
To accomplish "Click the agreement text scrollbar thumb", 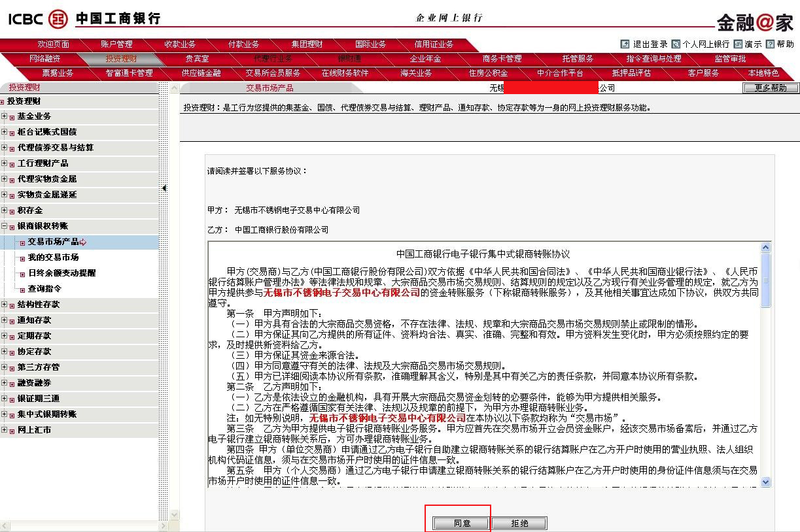I will [x=766, y=280].
